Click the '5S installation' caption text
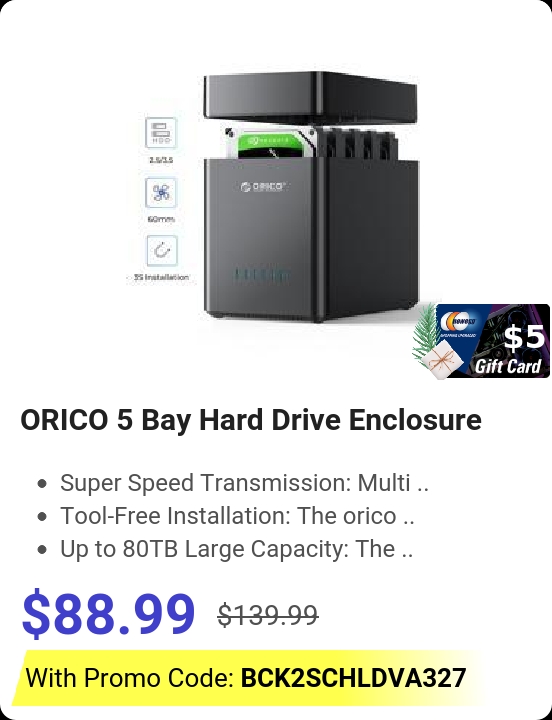Screen dimensions: 552x720 pos(161,277)
